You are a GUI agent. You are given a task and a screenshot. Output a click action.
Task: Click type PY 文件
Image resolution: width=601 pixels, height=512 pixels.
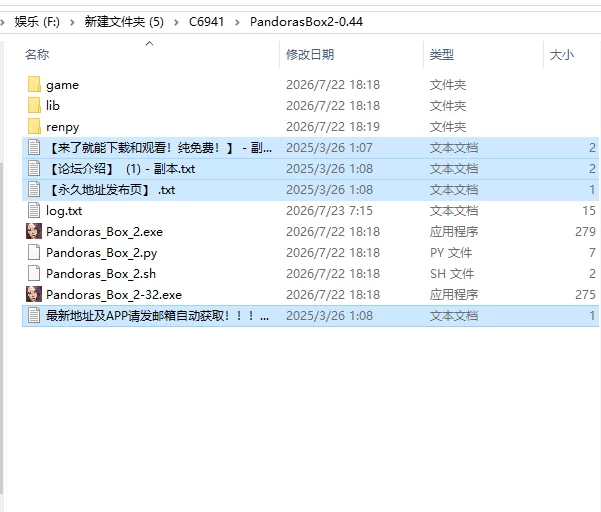coord(451,253)
